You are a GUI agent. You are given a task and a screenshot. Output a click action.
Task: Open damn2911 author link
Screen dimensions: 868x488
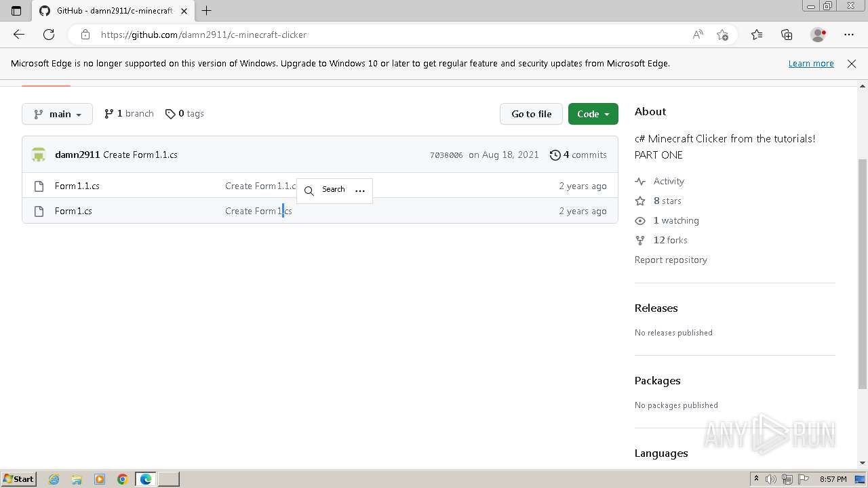point(77,155)
